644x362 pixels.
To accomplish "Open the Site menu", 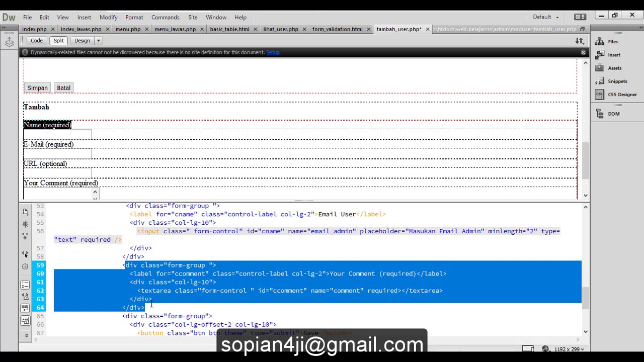I will [193, 17].
